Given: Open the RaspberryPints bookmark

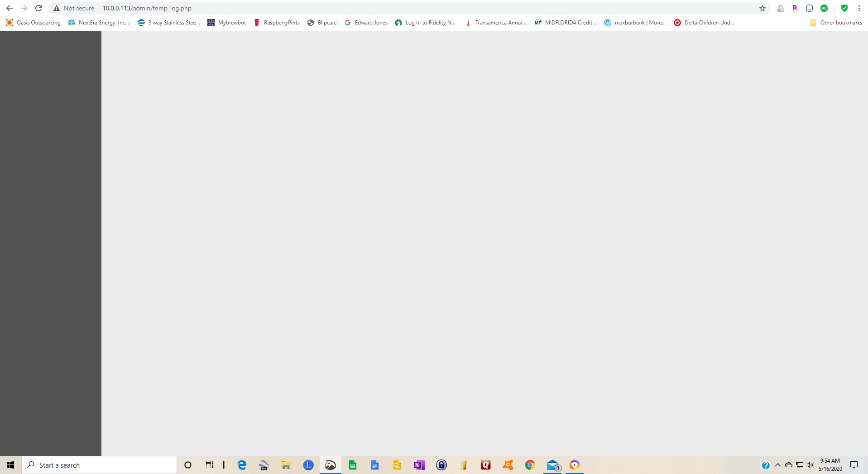Looking at the screenshot, I should click(x=277, y=23).
